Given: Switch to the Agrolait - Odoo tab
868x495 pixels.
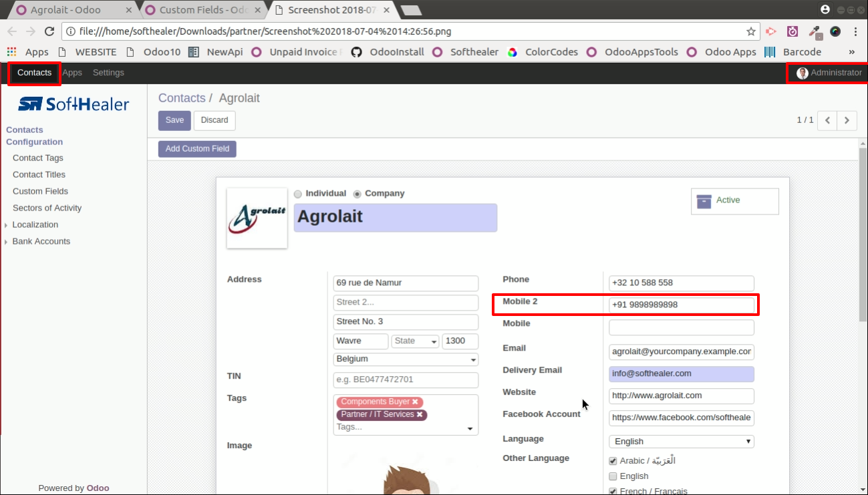Looking at the screenshot, I should (67, 10).
